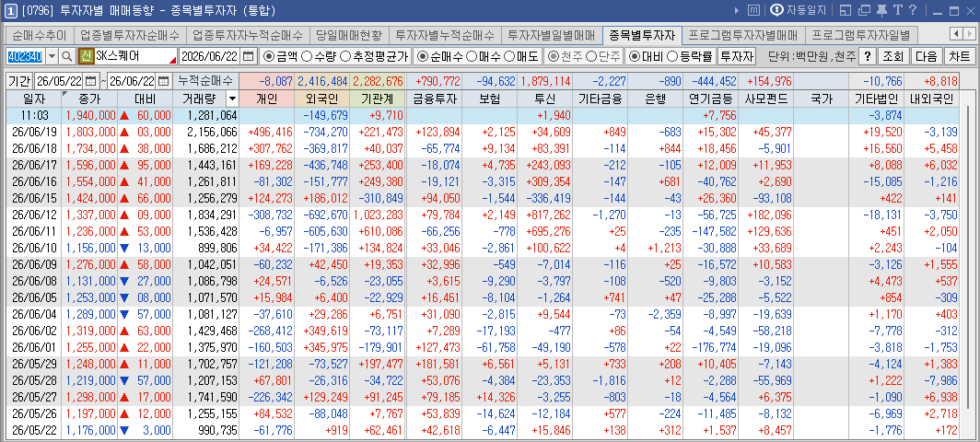Click the 개인 column header

pos(266,99)
